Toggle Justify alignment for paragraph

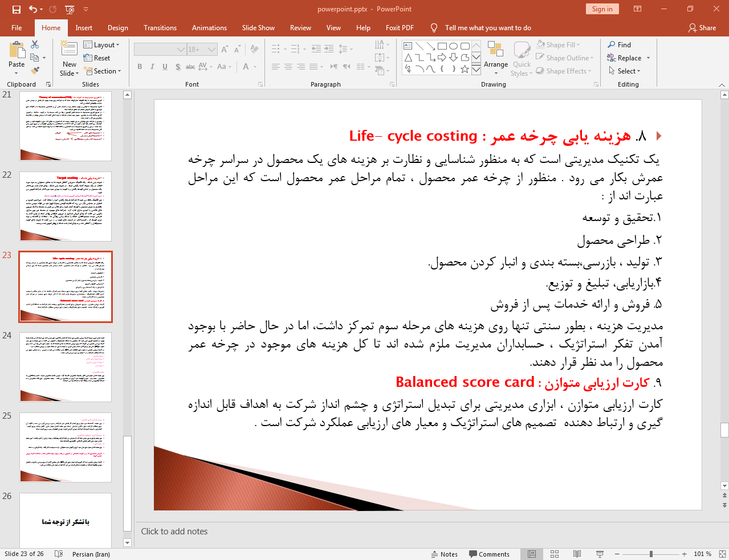(x=313, y=67)
